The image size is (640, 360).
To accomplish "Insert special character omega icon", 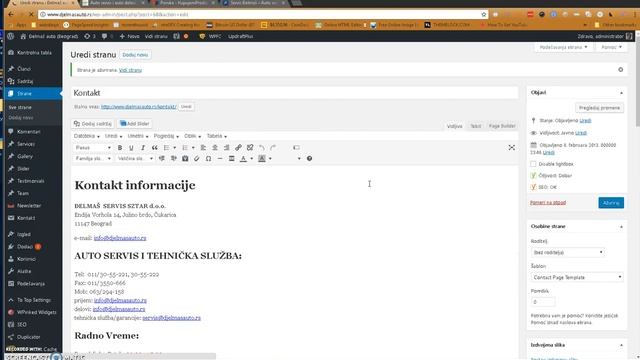I will tap(209, 158).
